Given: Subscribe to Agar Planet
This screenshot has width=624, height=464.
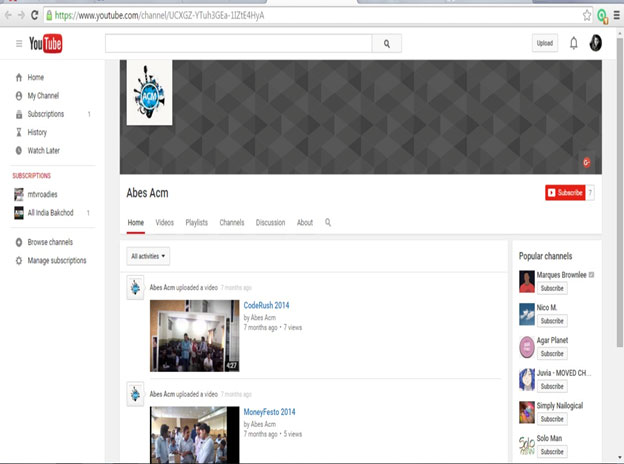Looking at the screenshot, I should click(x=552, y=353).
